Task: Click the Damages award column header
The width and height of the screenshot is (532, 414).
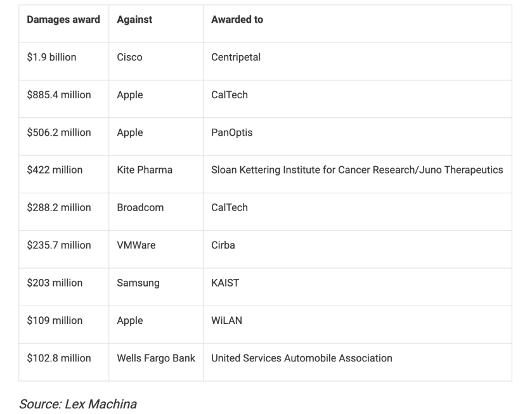Action: coord(63,20)
